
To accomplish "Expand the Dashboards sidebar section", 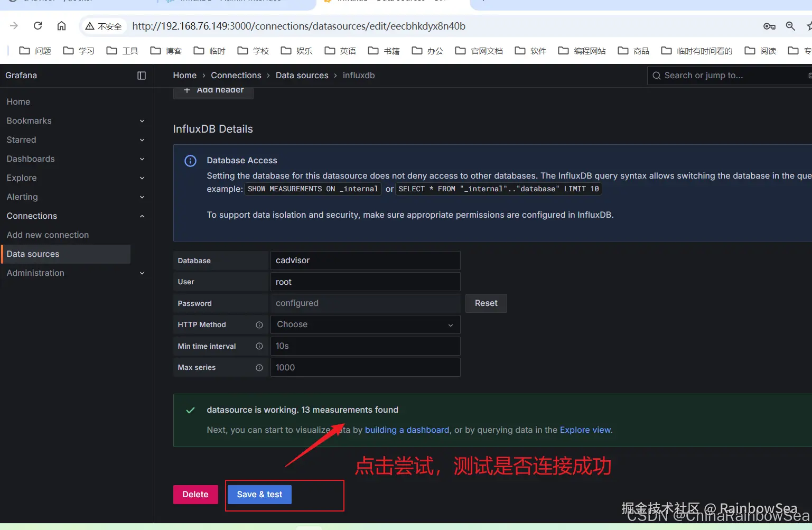I will point(142,159).
